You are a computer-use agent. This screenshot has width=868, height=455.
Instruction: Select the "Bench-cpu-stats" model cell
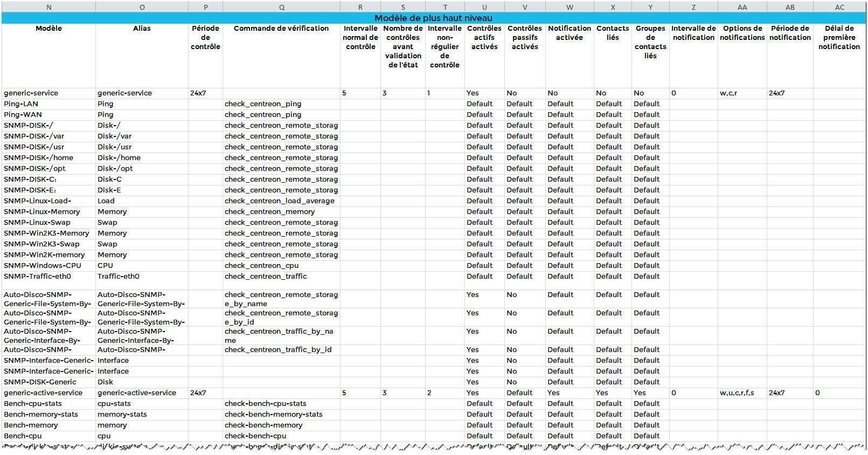click(33, 404)
